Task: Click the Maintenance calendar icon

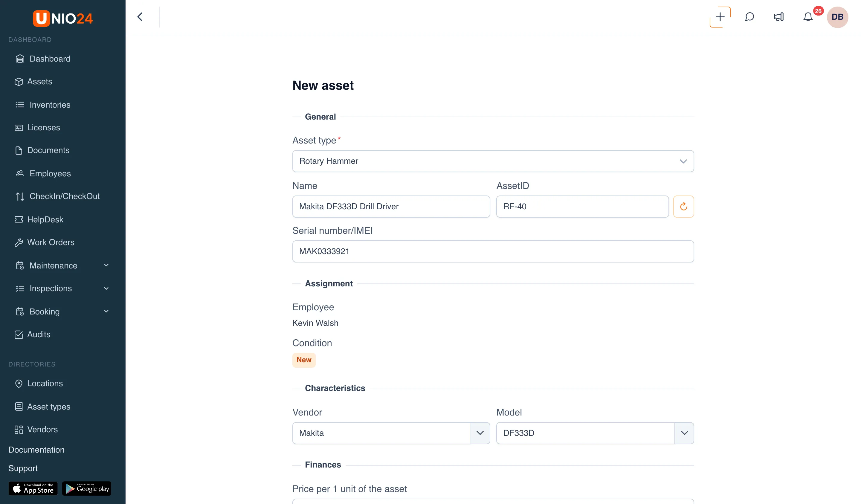Action: coord(20,265)
